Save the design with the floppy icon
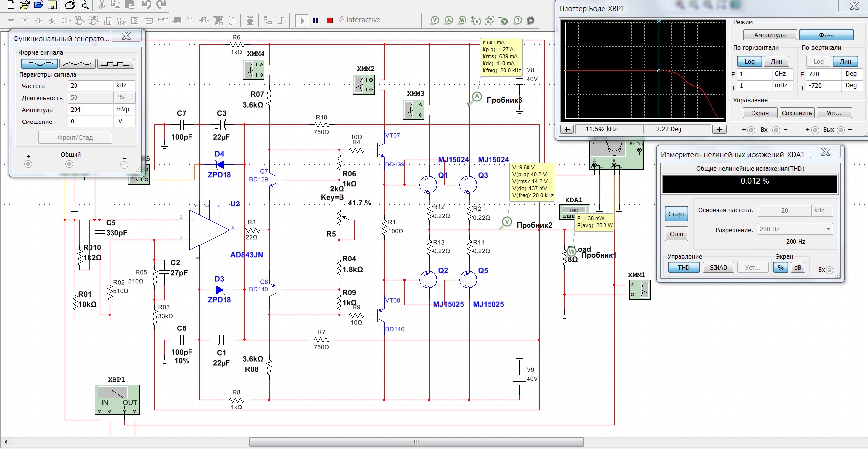The image size is (868, 449). 52,5
